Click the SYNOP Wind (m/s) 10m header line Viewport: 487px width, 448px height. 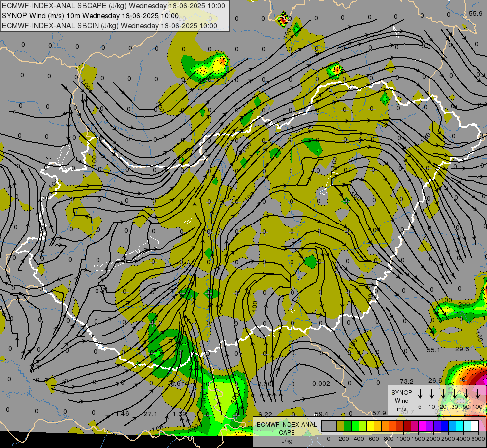(90, 16)
